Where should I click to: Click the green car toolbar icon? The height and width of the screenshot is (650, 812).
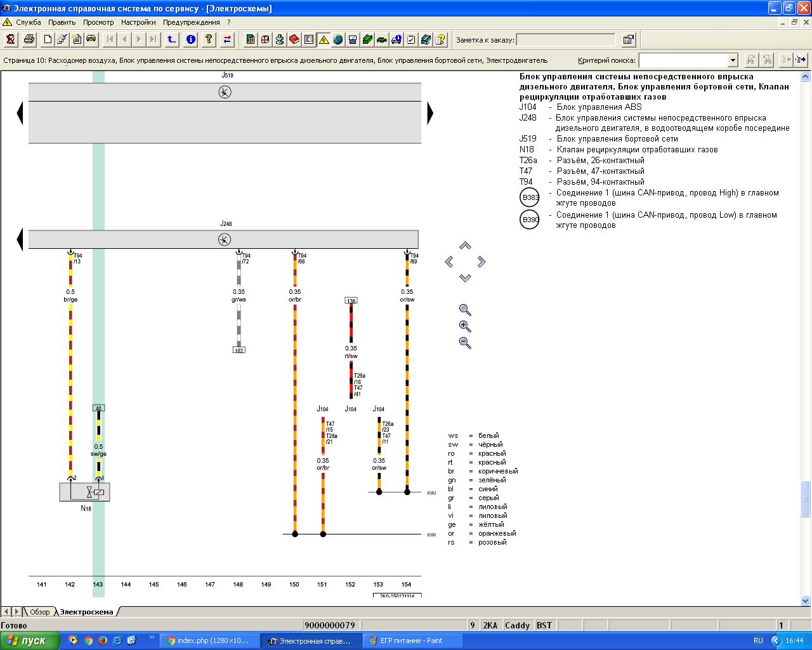coord(382,39)
